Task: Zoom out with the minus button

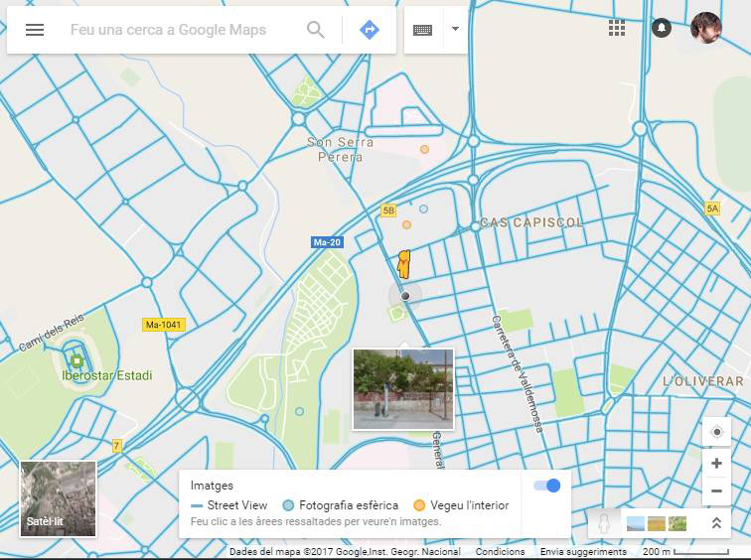Action: (716, 491)
